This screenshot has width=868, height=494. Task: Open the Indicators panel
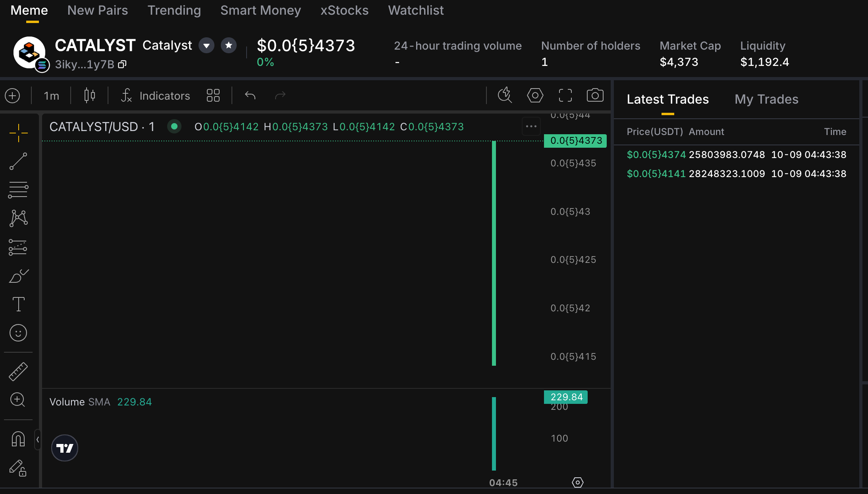(x=156, y=96)
